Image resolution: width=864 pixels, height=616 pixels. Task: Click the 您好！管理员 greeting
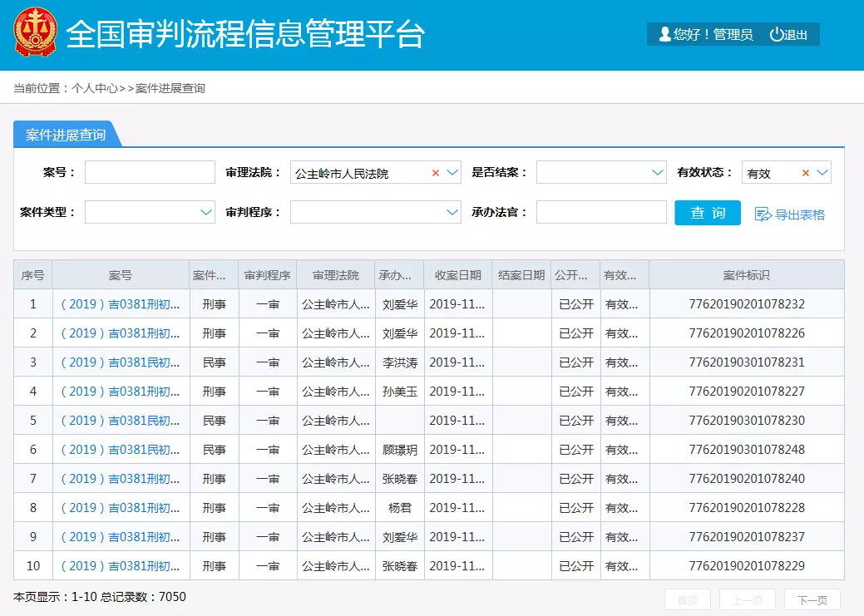pyautogui.click(x=713, y=35)
